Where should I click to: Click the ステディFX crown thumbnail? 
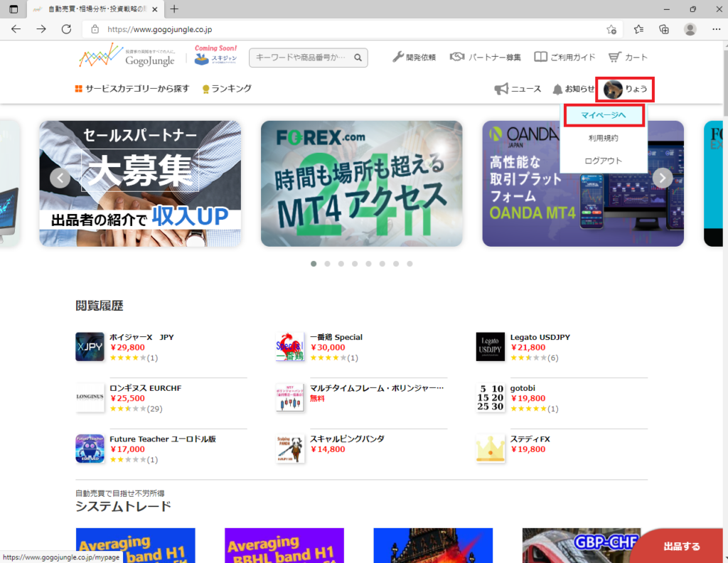(x=491, y=449)
